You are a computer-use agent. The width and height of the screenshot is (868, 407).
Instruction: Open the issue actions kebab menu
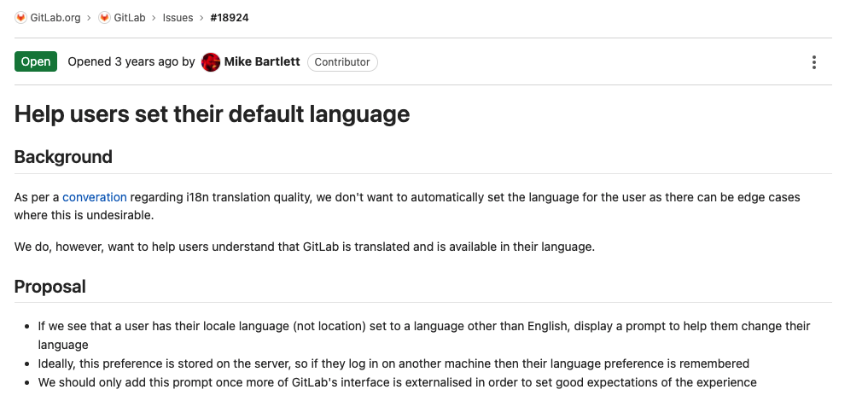click(x=814, y=62)
